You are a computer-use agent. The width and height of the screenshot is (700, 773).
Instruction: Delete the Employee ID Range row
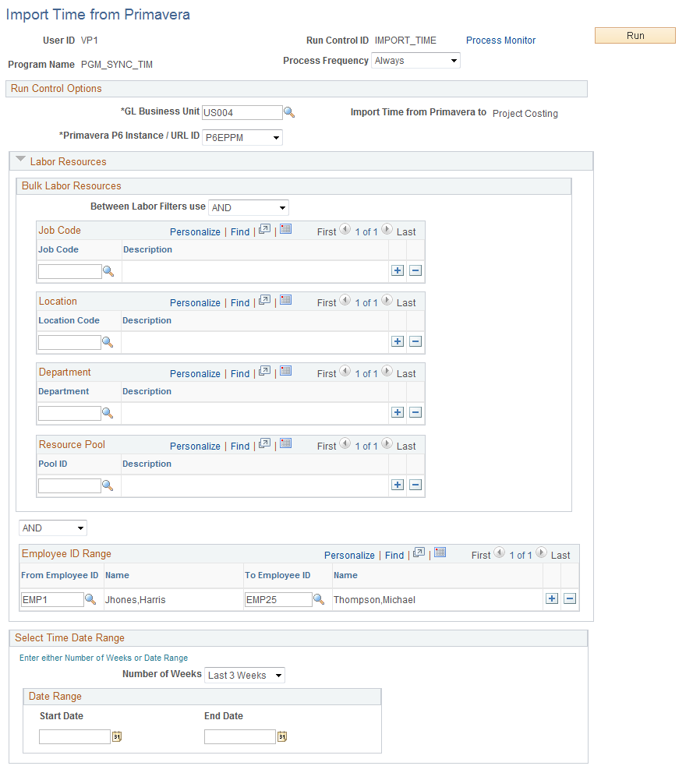point(571,598)
